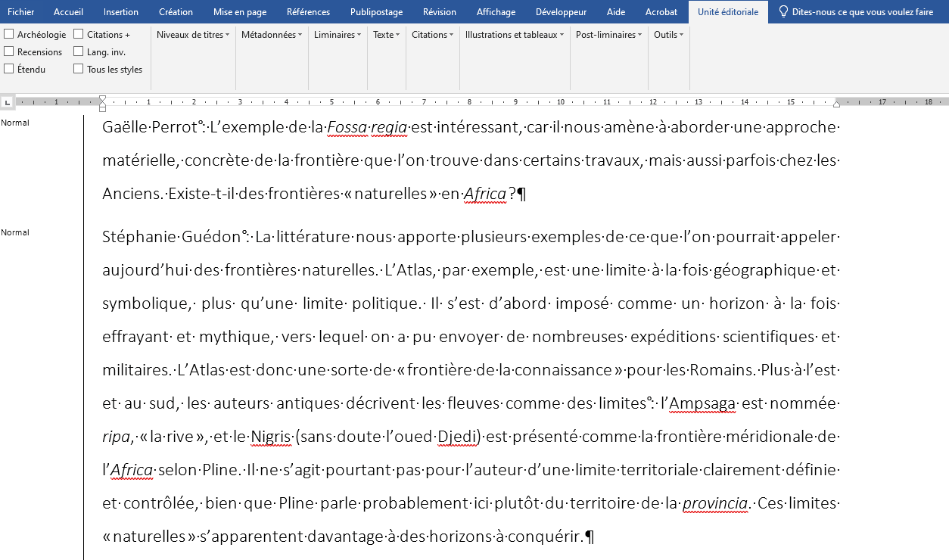Click the word 'symbolique' in the document
The width and height of the screenshot is (949, 560).
pyautogui.click(x=144, y=303)
